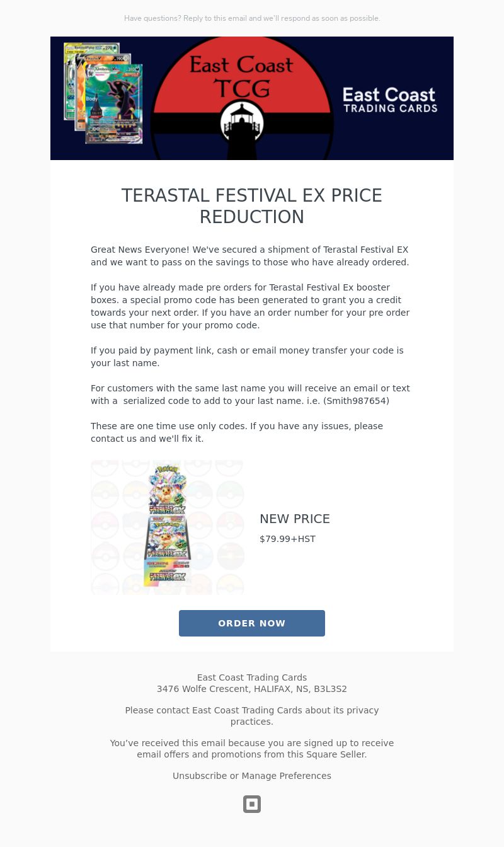Click the East Coast TCG text on the red logo
Screen dimensions: 504x847
[242, 76]
